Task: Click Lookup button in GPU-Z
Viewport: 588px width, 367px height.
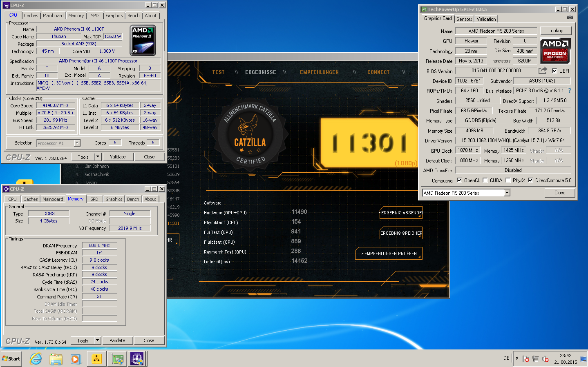Action: (x=556, y=31)
